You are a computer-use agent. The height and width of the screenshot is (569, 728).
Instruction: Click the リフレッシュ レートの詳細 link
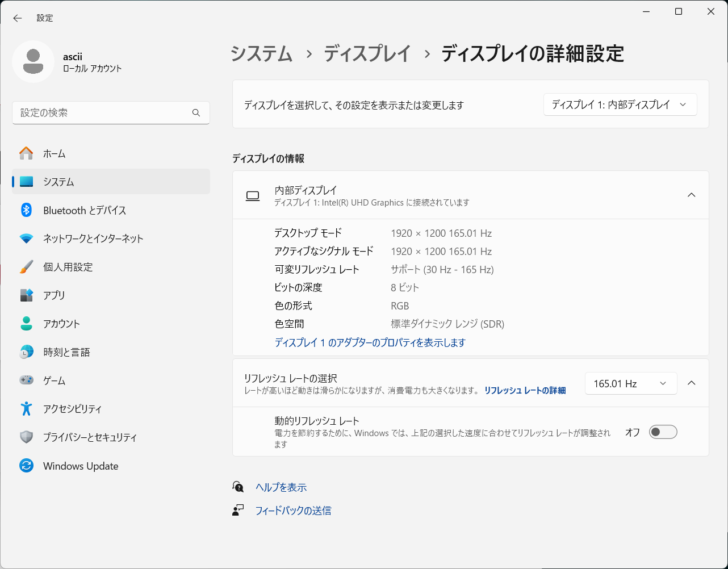click(x=525, y=391)
